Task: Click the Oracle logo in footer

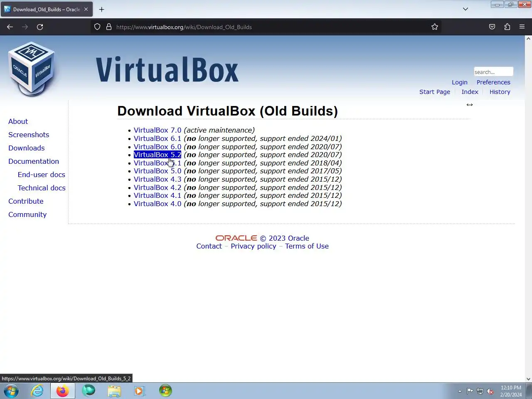Action: click(x=236, y=238)
